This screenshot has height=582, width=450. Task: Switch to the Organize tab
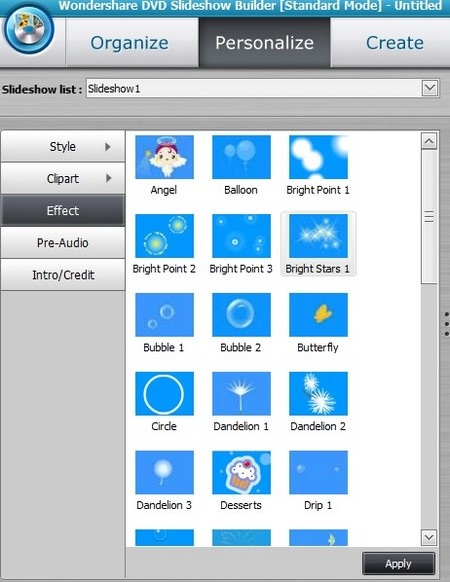coord(130,43)
